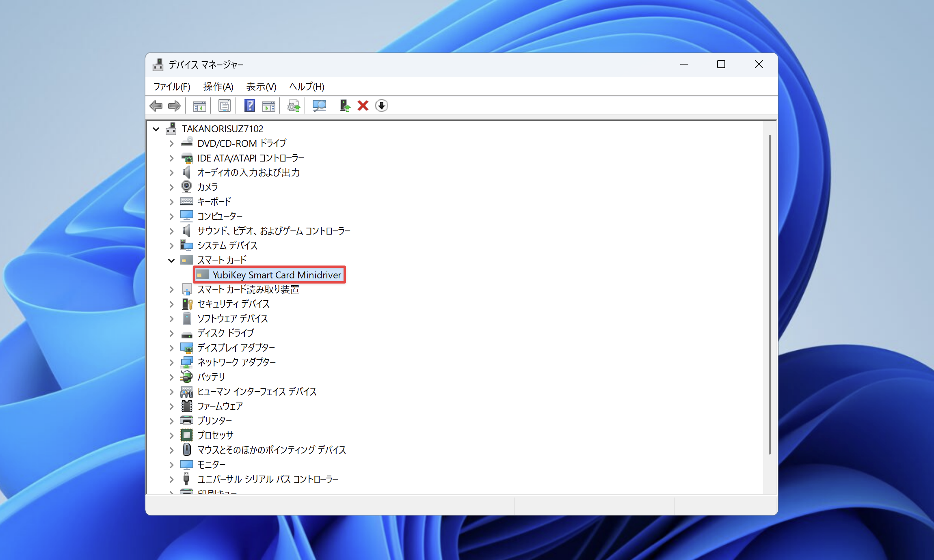This screenshot has height=560, width=934.
Task: Select the モニター label
Action: [211, 465]
